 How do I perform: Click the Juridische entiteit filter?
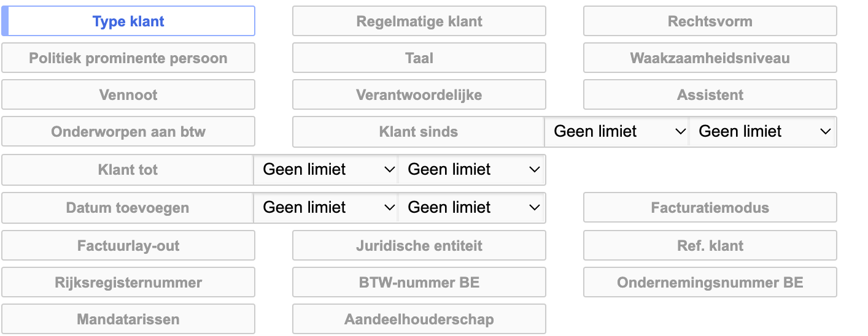click(419, 246)
